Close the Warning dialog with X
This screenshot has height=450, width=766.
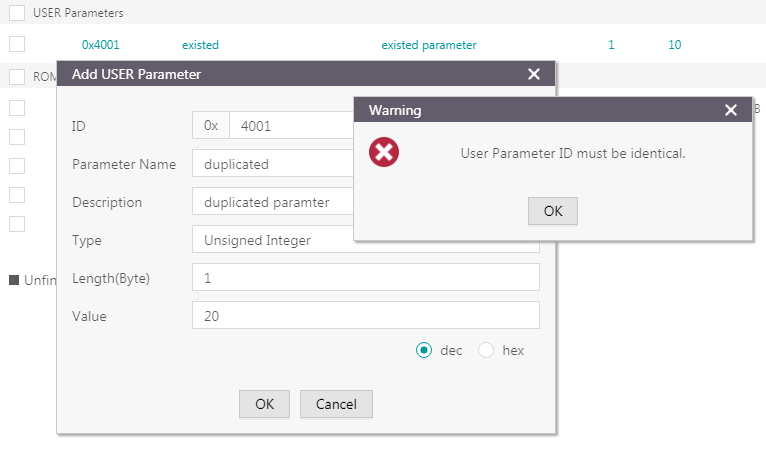(x=731, y=110)
